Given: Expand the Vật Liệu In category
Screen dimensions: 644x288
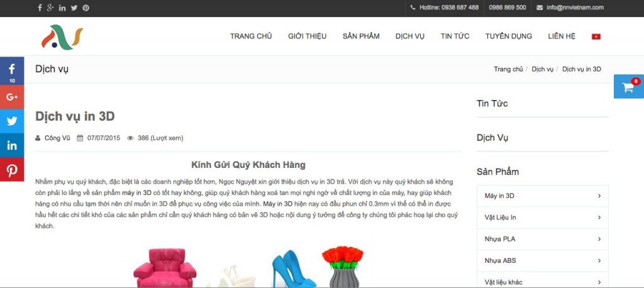Looking at the screenshot, I should pos(542,218).
